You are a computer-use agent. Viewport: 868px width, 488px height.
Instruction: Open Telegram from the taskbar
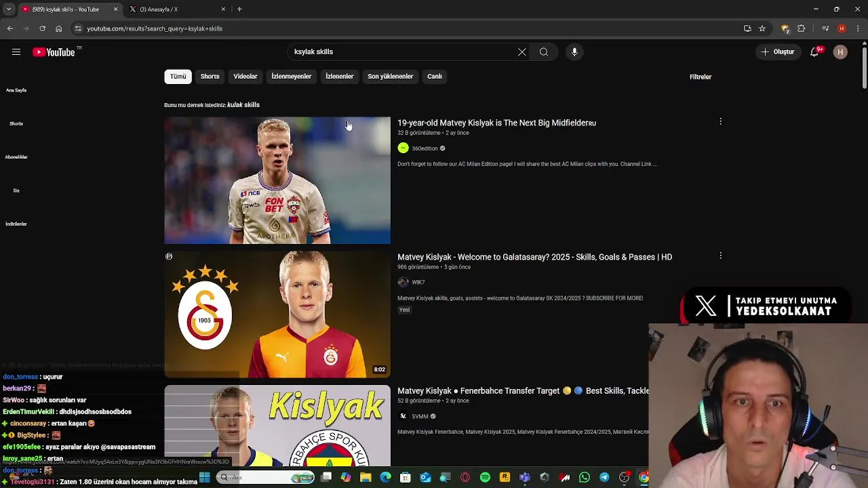[x=604, y=478]
